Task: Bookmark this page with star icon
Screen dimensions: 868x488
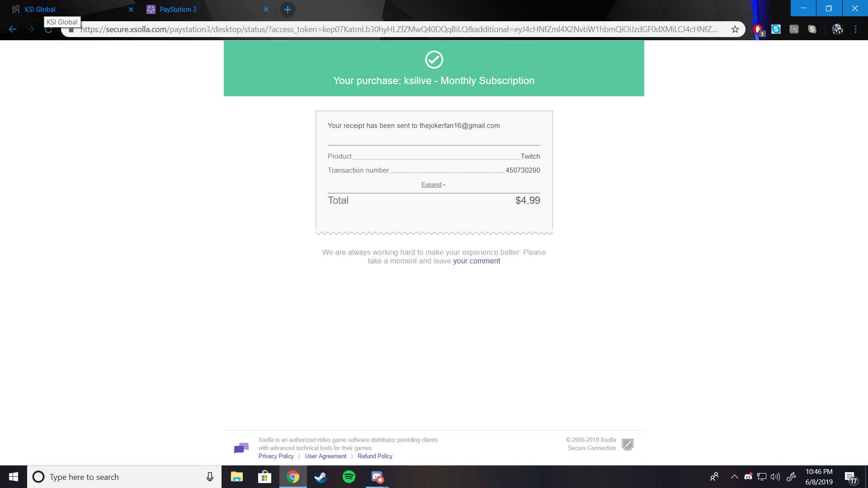Action: tap(735, 29)
